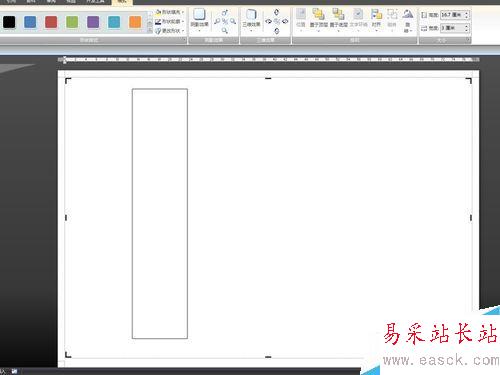The image size is (500, 375).
Task: Open the shape styles dialog launcher
Action: coord(184,40)
